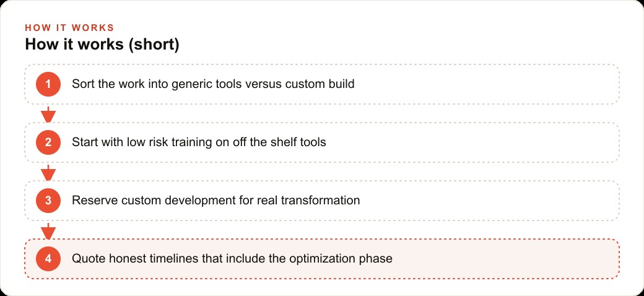Click the arrow pointing into step 4
644x296 pixels.
pyautogui.click(x=48, y=231)
